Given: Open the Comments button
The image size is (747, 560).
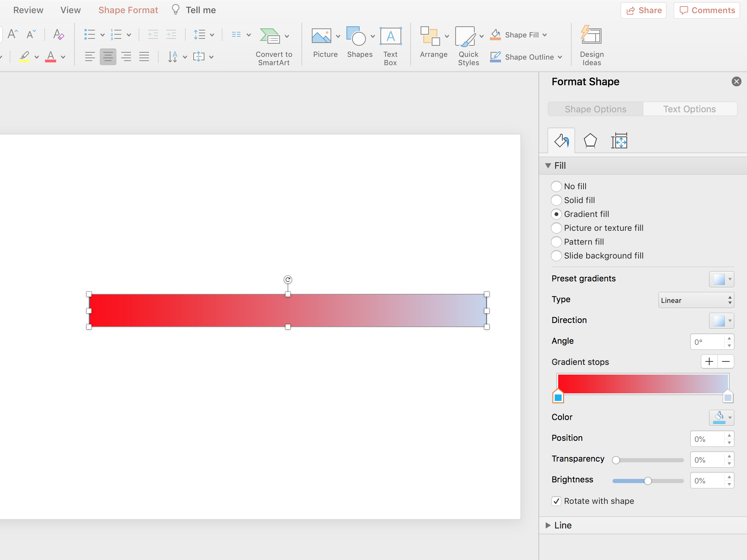Looking at the screenshot, I should pyautogui.click(x=707, y=10).
